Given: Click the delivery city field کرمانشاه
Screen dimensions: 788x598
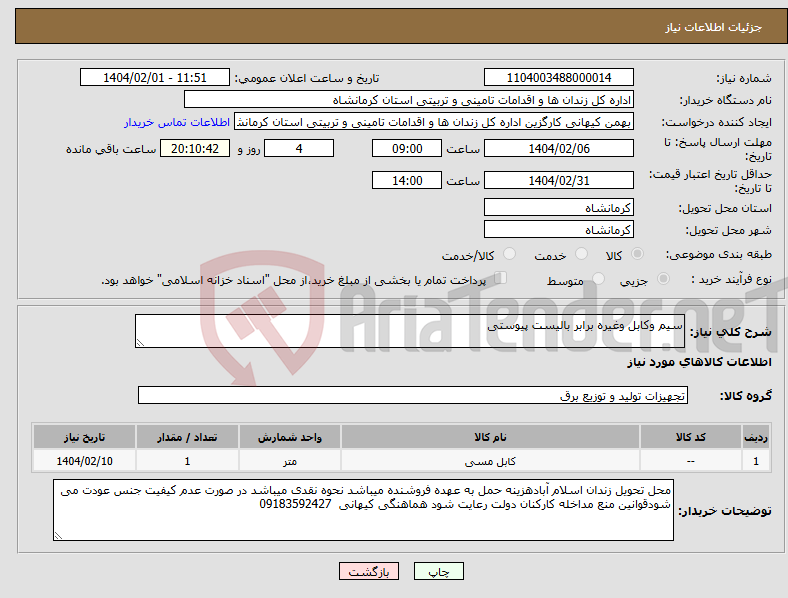Looking at the screenshot, I should [x=558, y=230].
